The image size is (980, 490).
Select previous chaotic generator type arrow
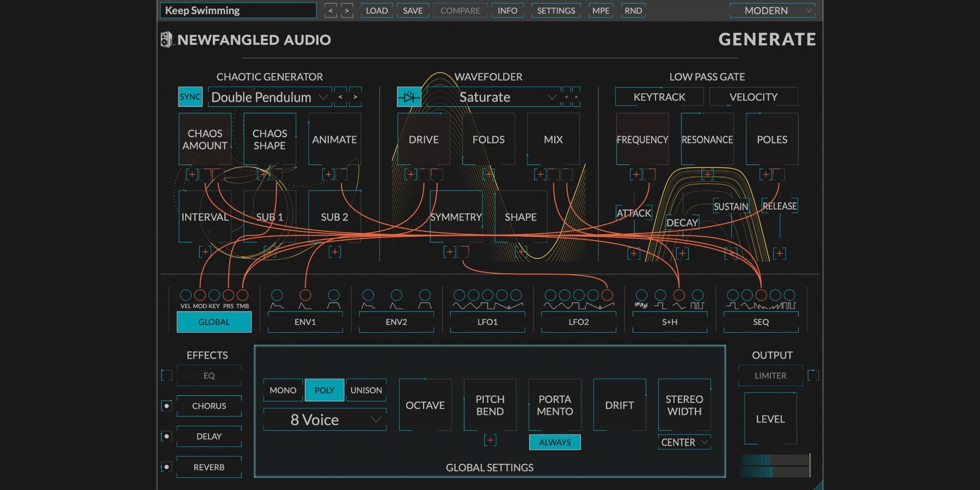pos(340,97)
